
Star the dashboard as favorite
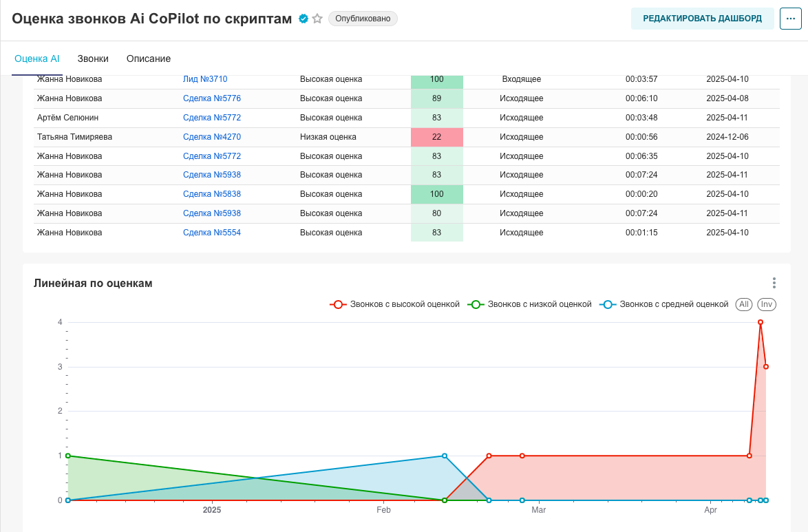(317, 19)
